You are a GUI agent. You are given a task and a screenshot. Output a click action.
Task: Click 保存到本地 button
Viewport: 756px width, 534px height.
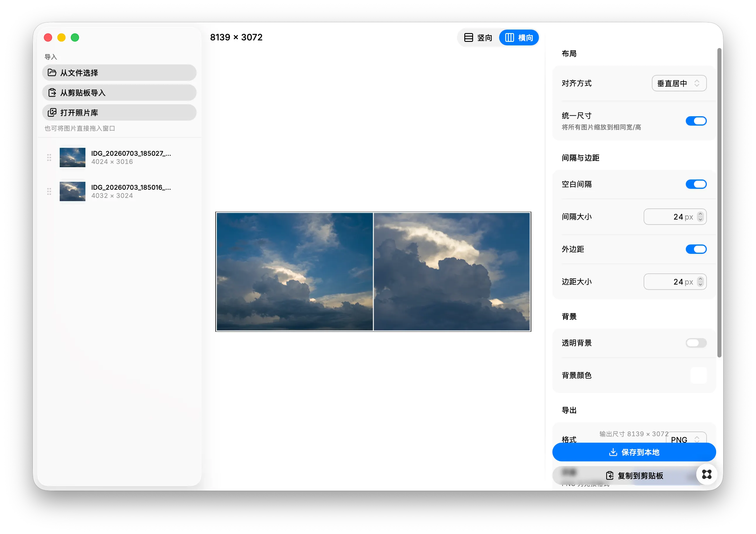coord(634,452)
